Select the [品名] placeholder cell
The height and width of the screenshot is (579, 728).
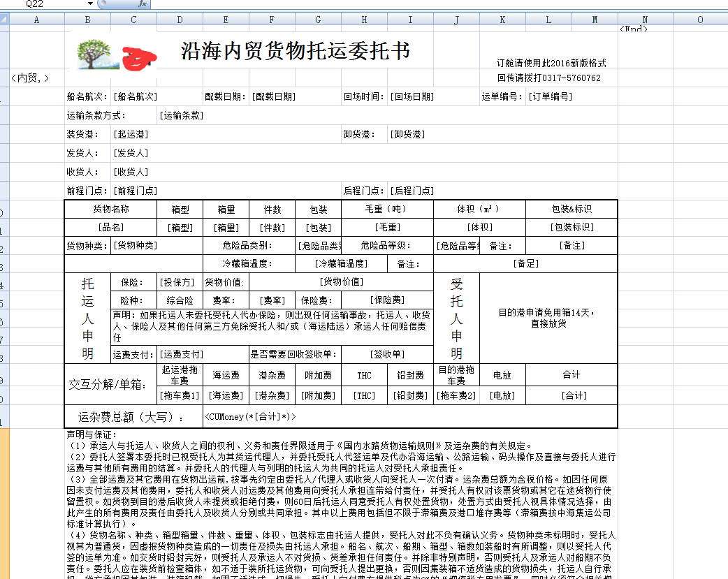pos(111,228)
